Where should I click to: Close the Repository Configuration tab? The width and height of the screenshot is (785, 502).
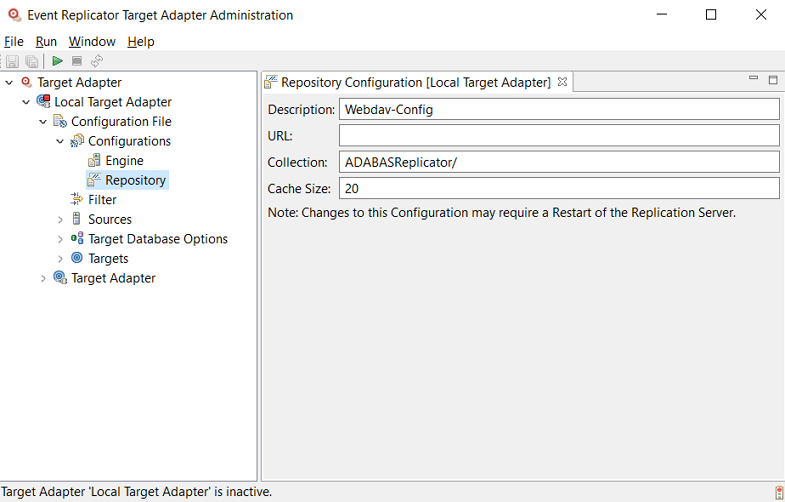click(562, 82)
